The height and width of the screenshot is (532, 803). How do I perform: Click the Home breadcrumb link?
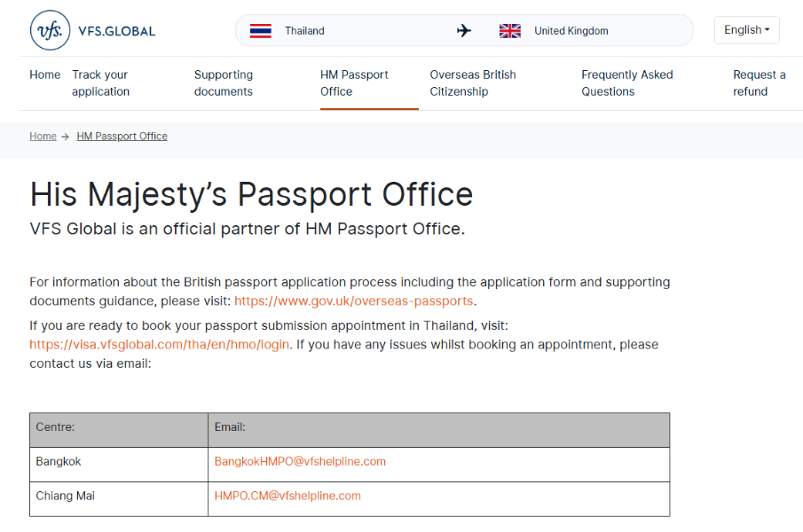pyautogui.click(x=43, y=137)
